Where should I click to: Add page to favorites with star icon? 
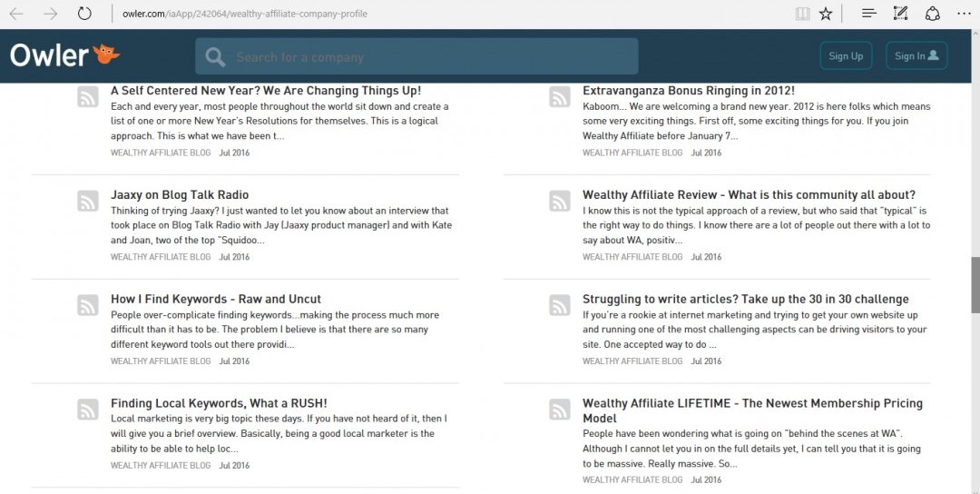tap(826, 13)
